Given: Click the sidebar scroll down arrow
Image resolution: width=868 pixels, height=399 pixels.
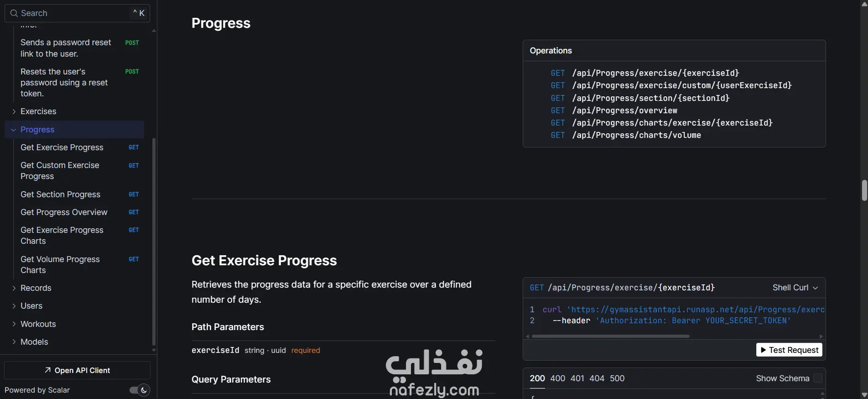Looking at the screenshot, I should tap(154, 350).
